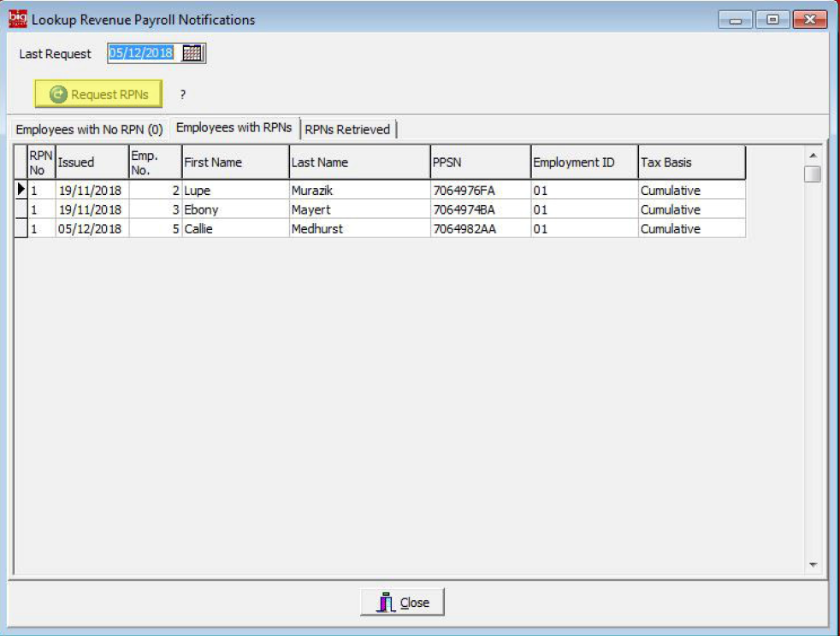
Task: Switch to Employees with No RPN tab
Action: click(x=89, y=130)
